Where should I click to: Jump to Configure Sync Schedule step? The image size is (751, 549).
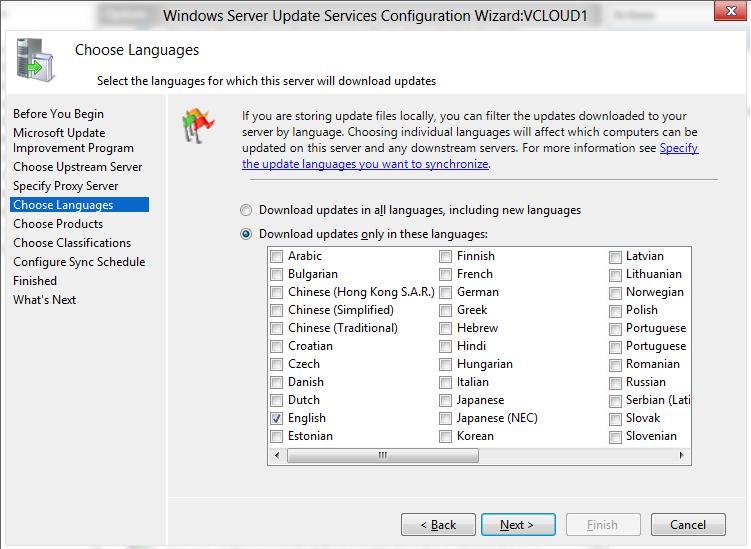79,262
